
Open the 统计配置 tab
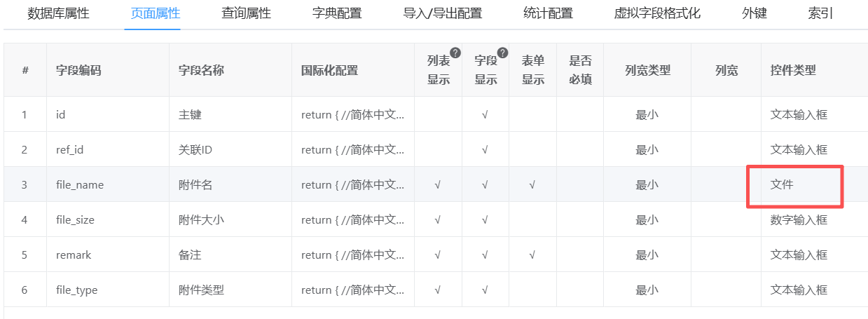point(548,13)
